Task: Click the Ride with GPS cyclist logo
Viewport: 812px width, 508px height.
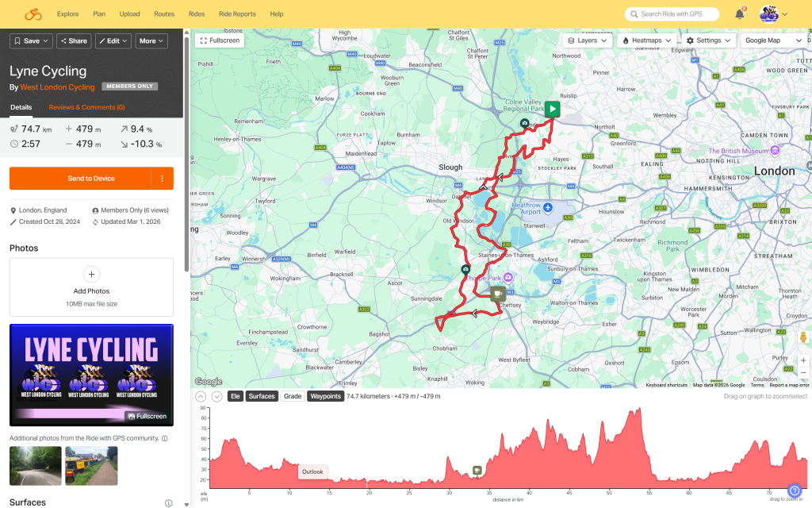Action: click(x=33, y=14)
